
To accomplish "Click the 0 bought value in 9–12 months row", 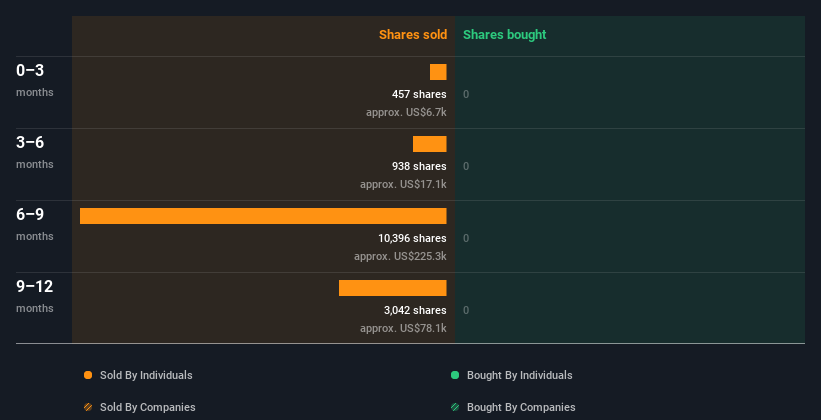I will (466, 310).
